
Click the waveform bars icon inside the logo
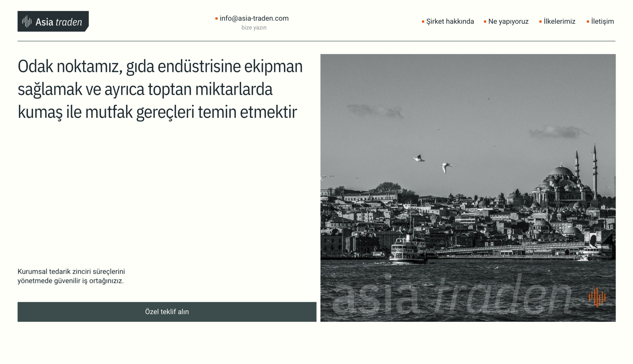[x=27, y=21]
